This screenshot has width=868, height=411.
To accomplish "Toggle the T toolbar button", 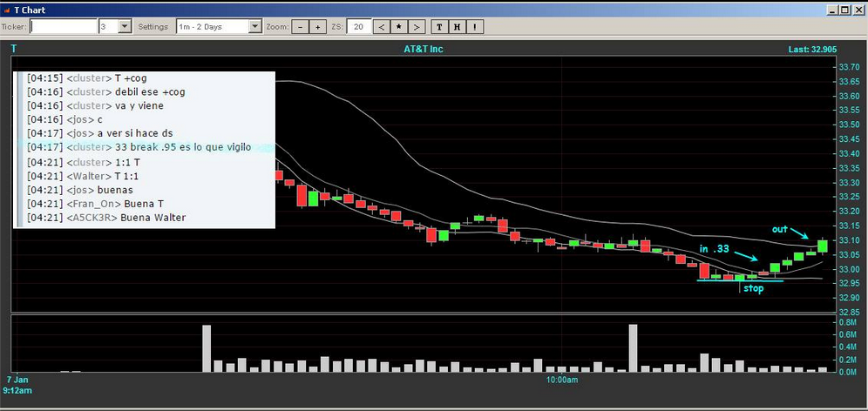I will [439, 26].
